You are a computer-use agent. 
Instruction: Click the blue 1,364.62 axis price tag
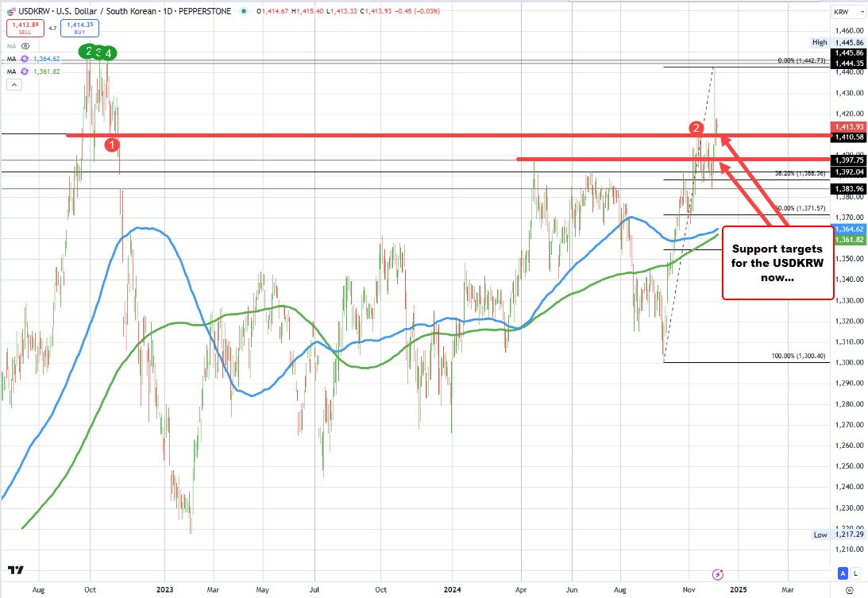tap(849, 230)
